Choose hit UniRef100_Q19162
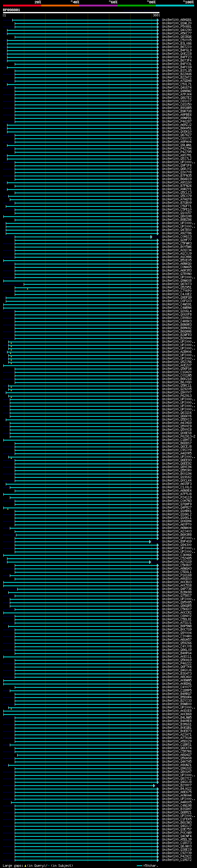Viewport: 197px width, 868px height. coord(176,477)
